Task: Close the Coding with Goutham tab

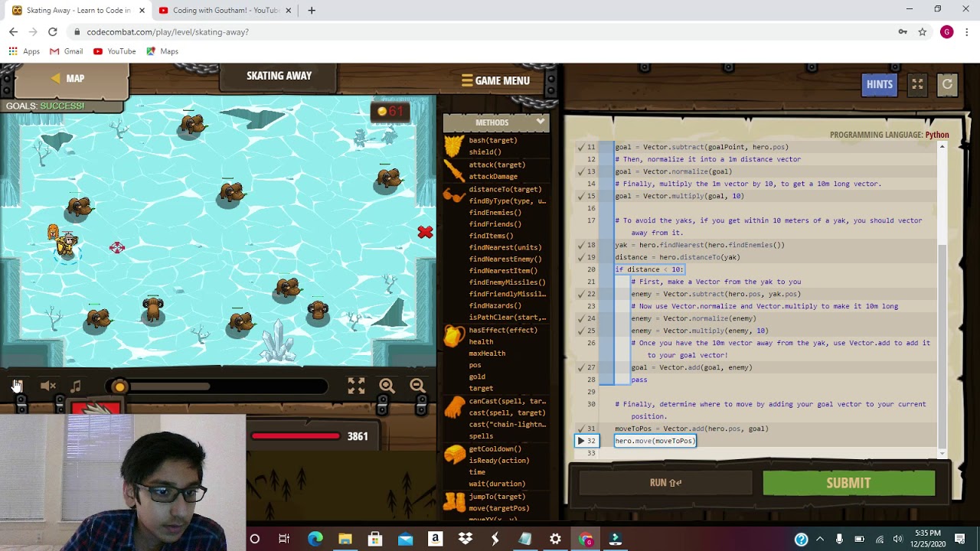Action: [289, 11]
